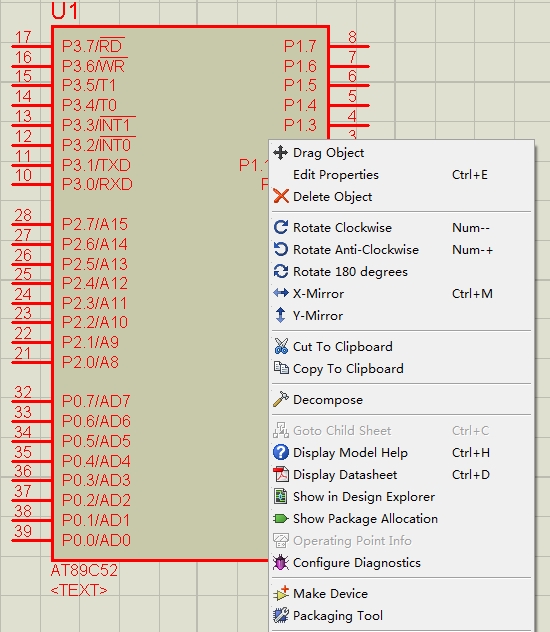Click the U1 component reference label
Screen dimensions: 550x632
coord(64,10)
